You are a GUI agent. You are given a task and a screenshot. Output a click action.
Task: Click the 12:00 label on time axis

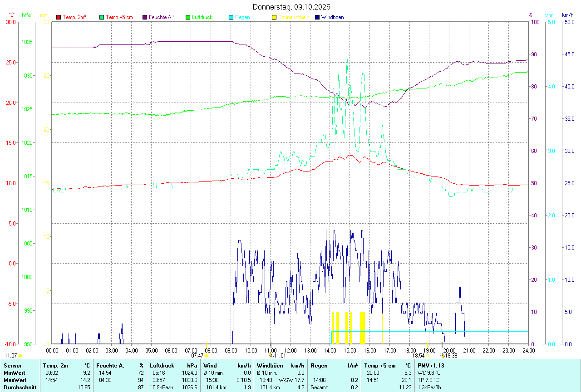tap(290, 350)
